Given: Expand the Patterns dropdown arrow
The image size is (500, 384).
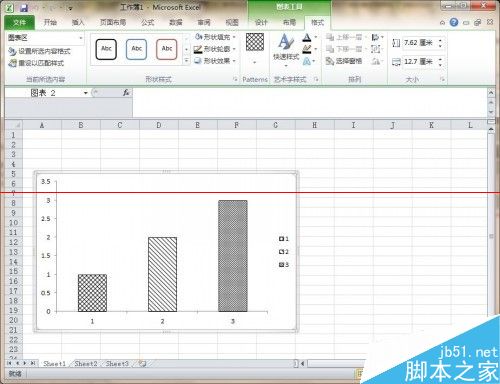Looking at the screenshot, I should click(x=255, y=62).
